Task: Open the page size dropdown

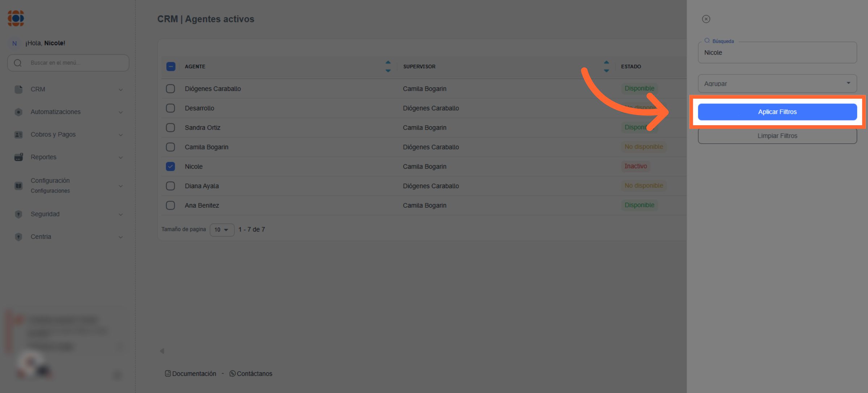Action: tap(222, 230)
